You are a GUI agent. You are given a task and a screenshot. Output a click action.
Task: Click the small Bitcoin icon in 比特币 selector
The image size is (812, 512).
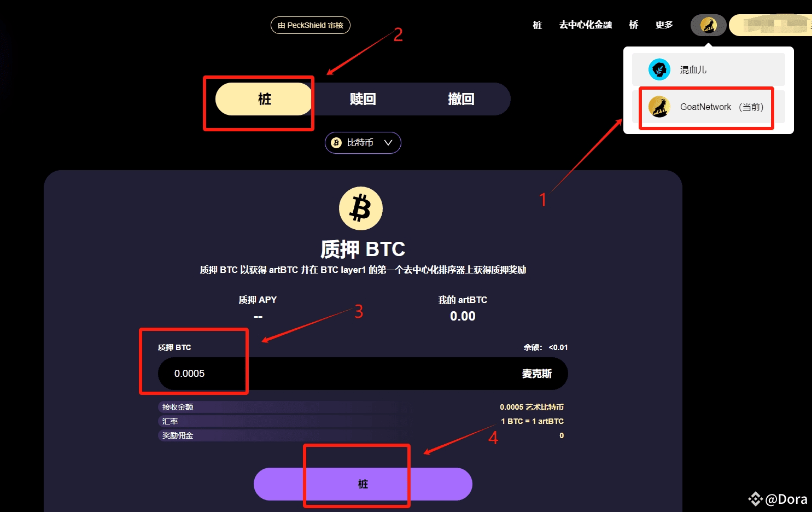click(336, 143)
